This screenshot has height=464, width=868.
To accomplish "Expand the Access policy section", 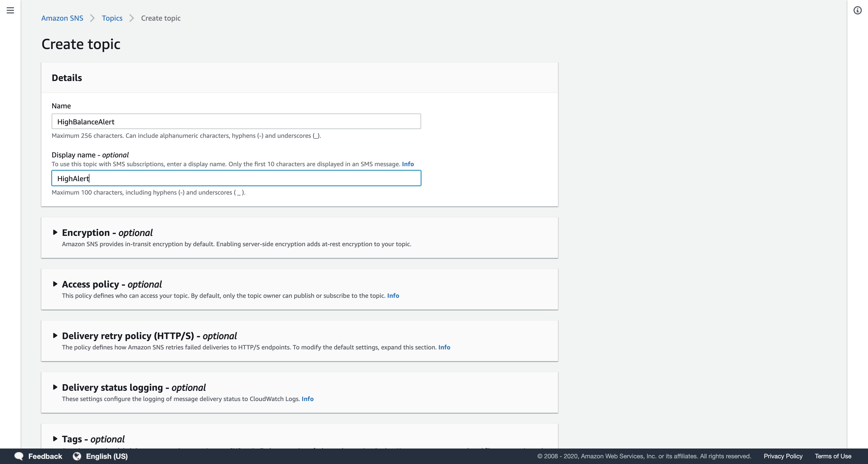I will point(55,284).
